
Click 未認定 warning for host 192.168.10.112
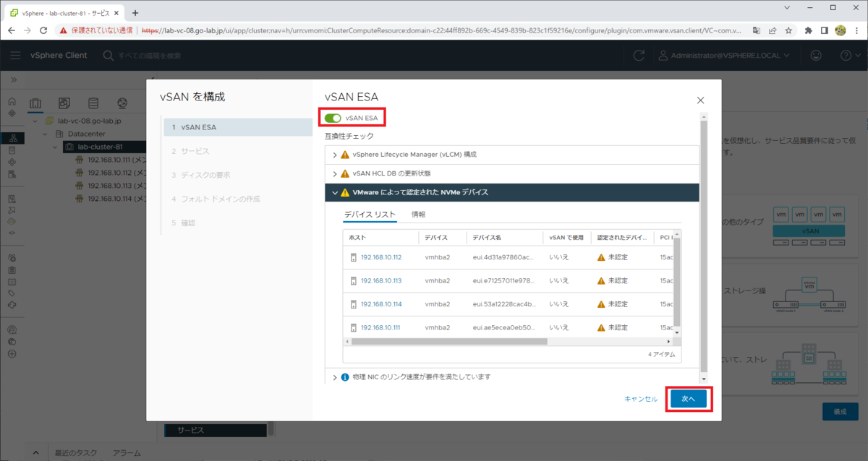pyautogui.click(x=612, y=258)
